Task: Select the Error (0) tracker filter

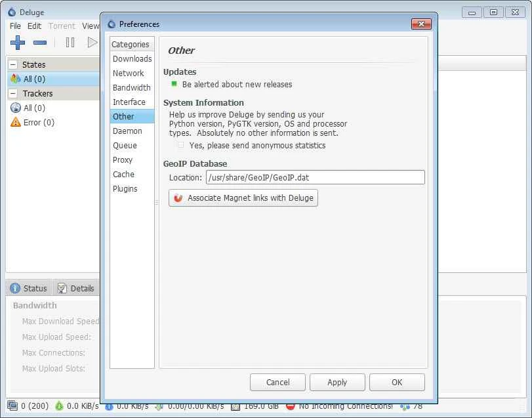Action: click(53, 122)
